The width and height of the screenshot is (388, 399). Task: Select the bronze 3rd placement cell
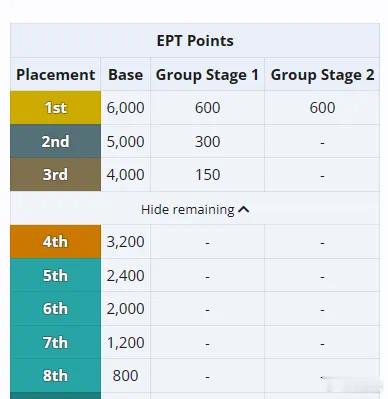point(56,175)
